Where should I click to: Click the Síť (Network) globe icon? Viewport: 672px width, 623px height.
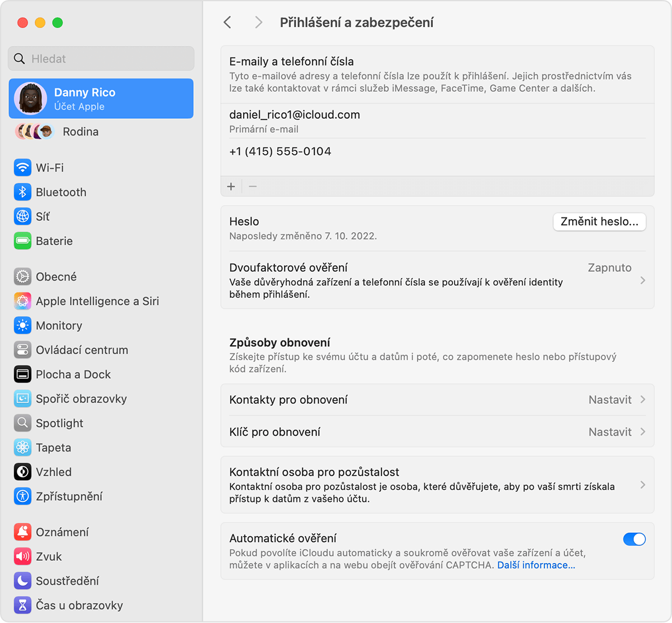pyautogui.click(x=22, y=216)
